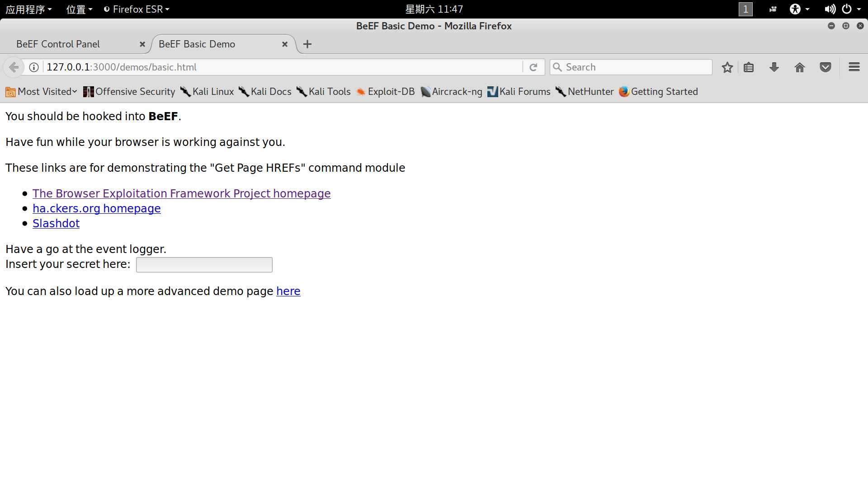Open the power system menu
Screen dimensions: 868x488
(852, 9)
